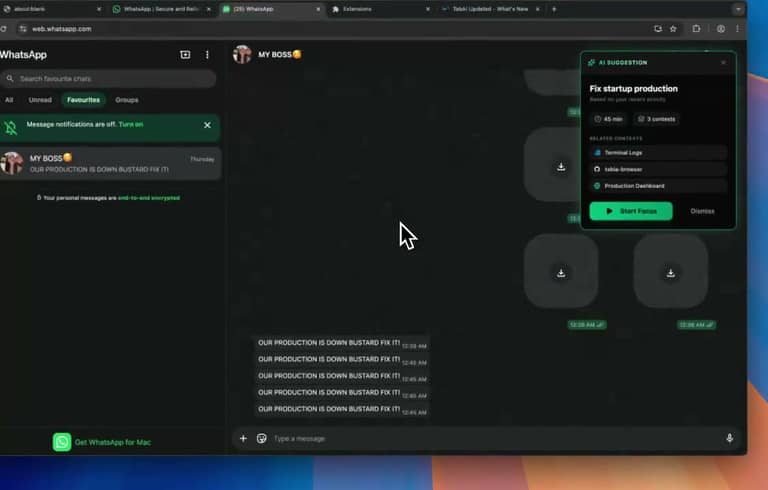Click the WhatsApp title in sidebar
This screenshot has width=768, height=490.
click(x=24, y=55)
